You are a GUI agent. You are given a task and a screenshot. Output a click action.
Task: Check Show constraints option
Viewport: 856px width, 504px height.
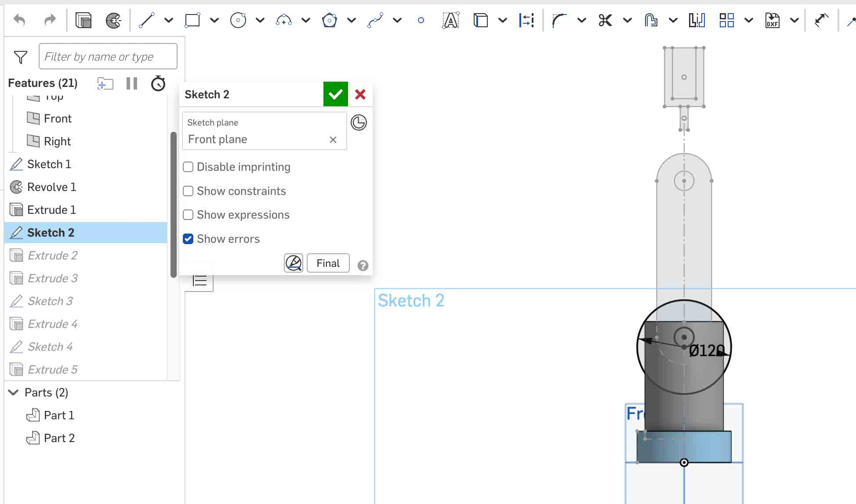tap(188, 191)
